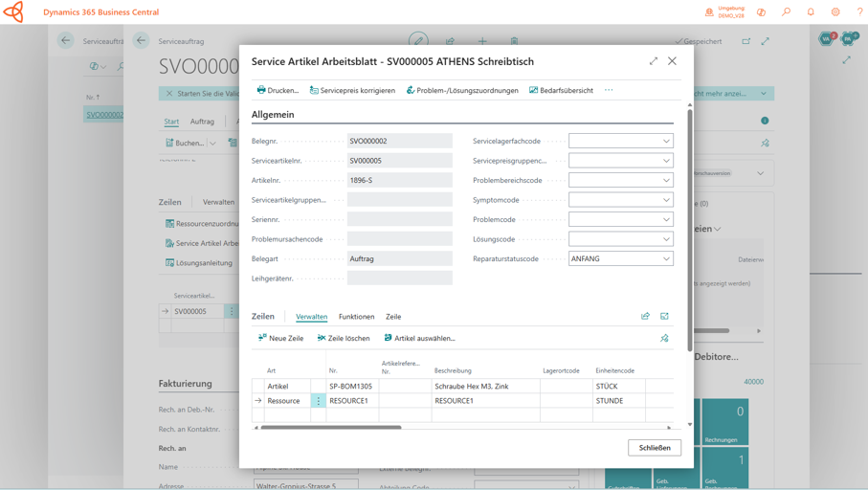Click Ressourcenzuordnung in background page
868x490 pixels.
point(202,224)
